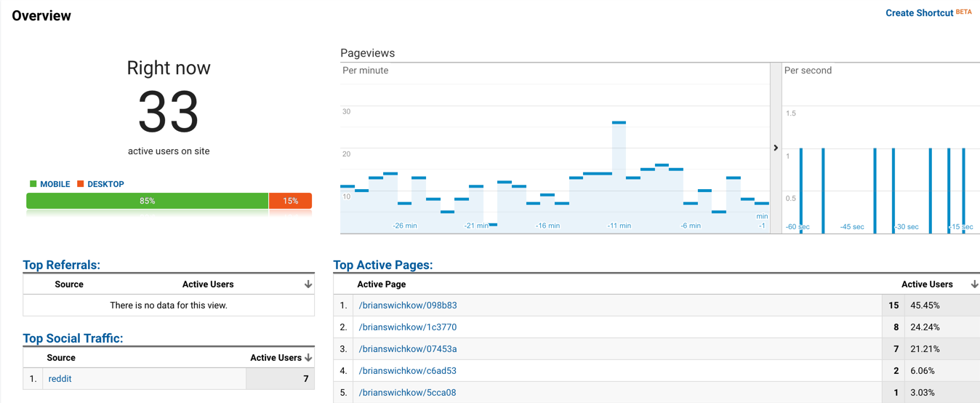The width and height of the screenshot is (980, 403).
Task: Sort Top Social Traffic by Active Users arrow
Action: tap(308, 358)
